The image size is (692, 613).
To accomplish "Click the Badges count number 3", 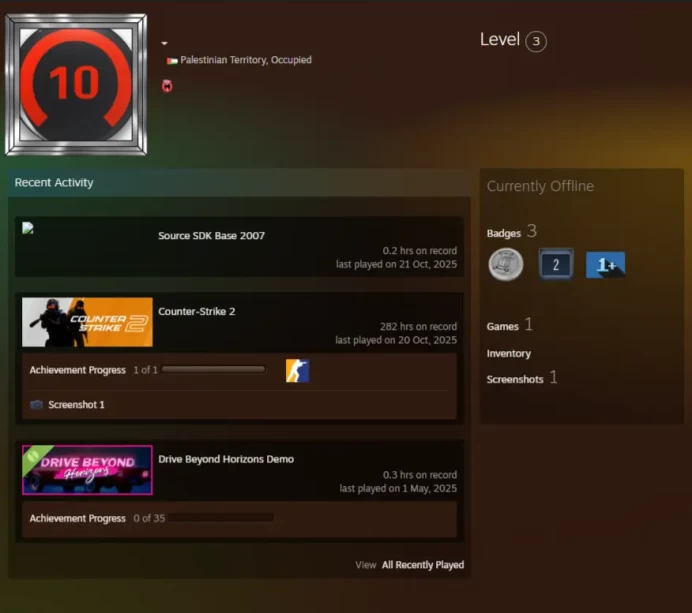I will (x=532, y=231).
